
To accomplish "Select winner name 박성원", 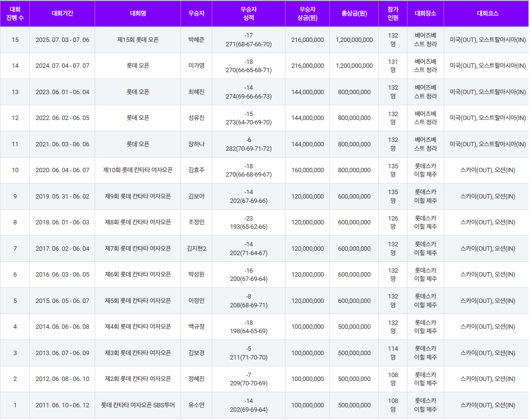I will [x=196, y=275].
